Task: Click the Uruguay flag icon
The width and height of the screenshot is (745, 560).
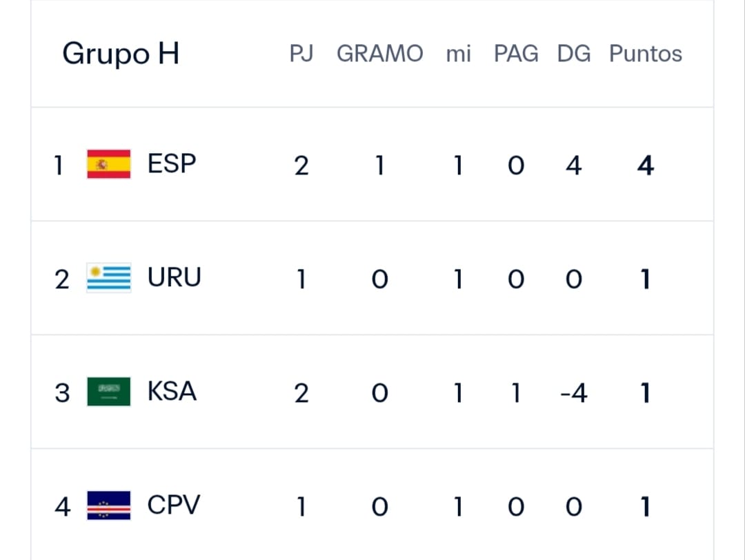Action: click(109, 277)
